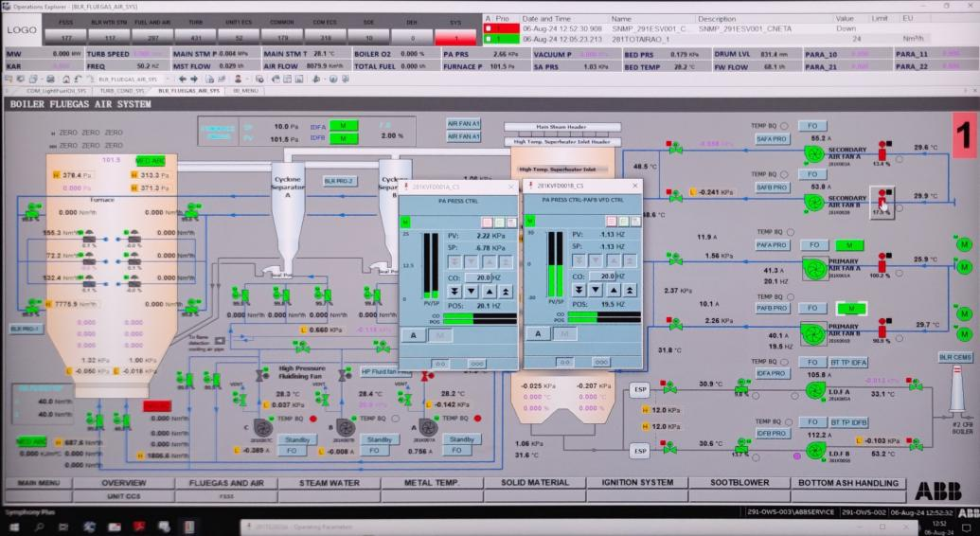Switch to the TURB_COND_SYS tab
The width and height of the screenshot is (980, 536).
[x=118, y=91]
